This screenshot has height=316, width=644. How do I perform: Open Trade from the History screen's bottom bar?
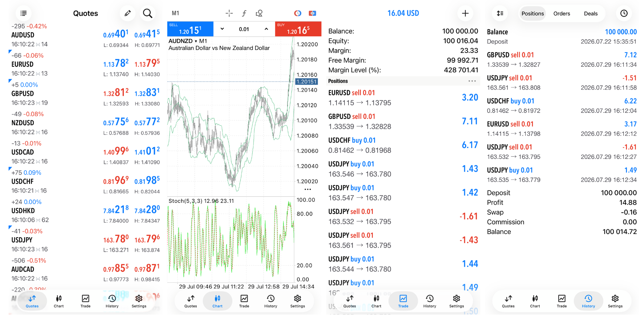pos(562,301)
